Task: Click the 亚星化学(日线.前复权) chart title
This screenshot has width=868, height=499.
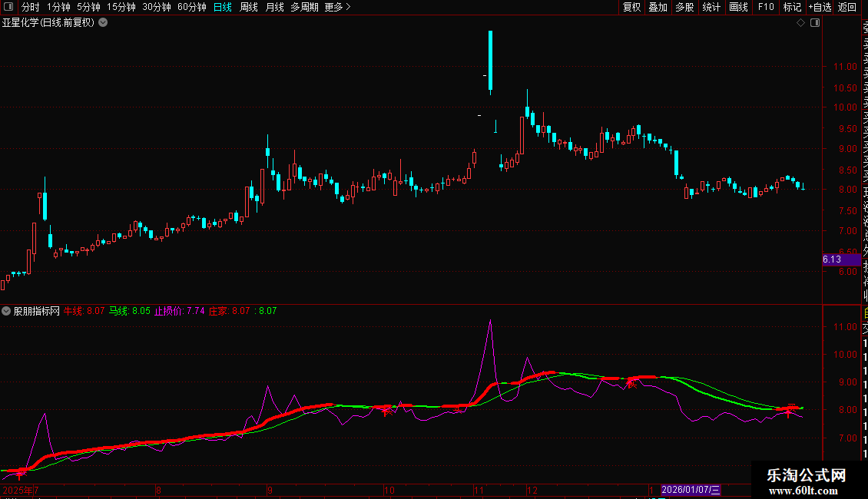Action: pos(48,23)
